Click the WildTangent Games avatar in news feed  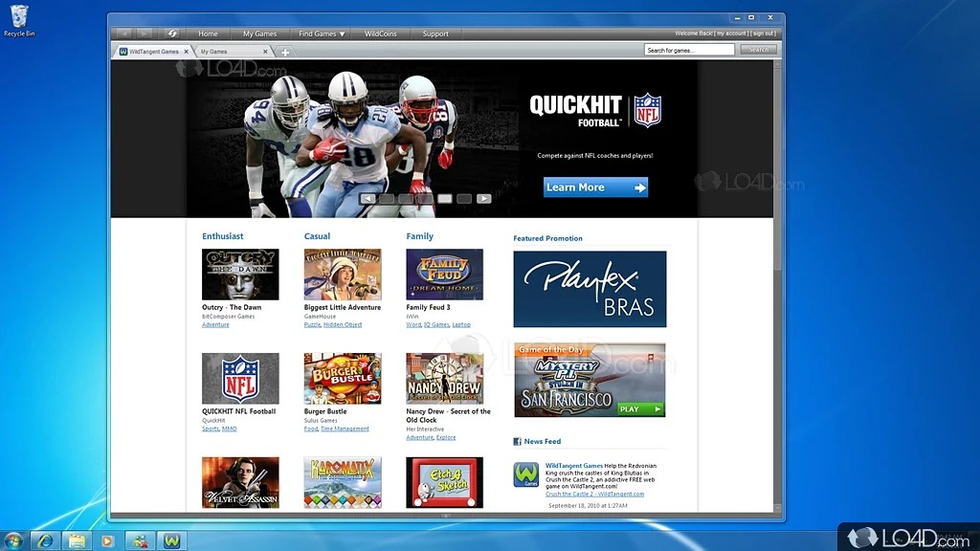click(526, 474)
